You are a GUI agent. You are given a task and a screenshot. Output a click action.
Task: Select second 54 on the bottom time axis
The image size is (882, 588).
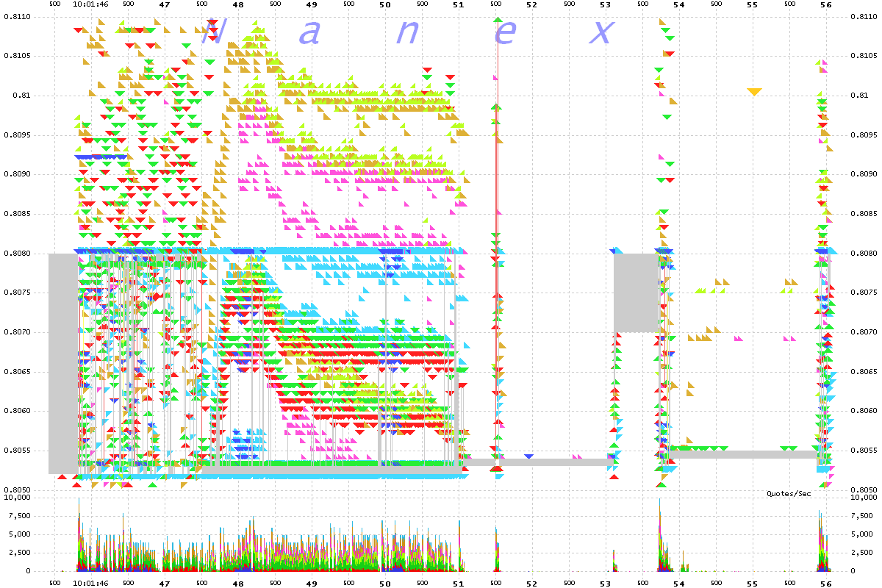pos(679,583)
